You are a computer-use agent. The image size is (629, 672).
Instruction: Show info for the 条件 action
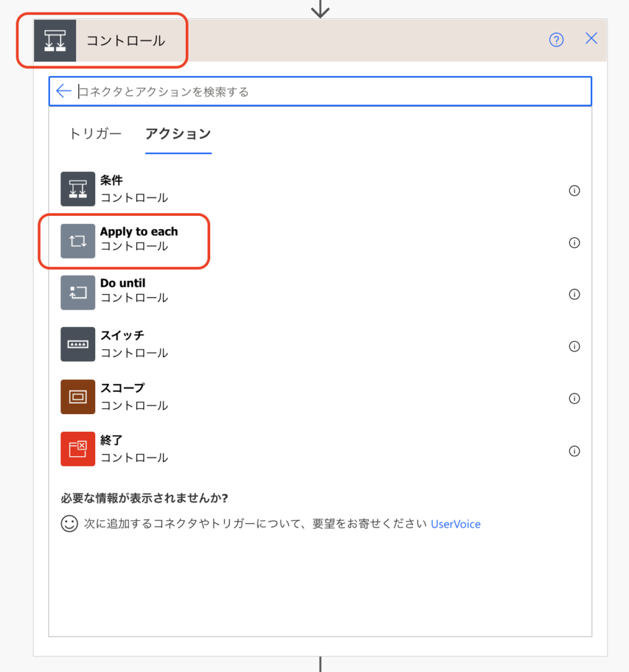[574, 190]
